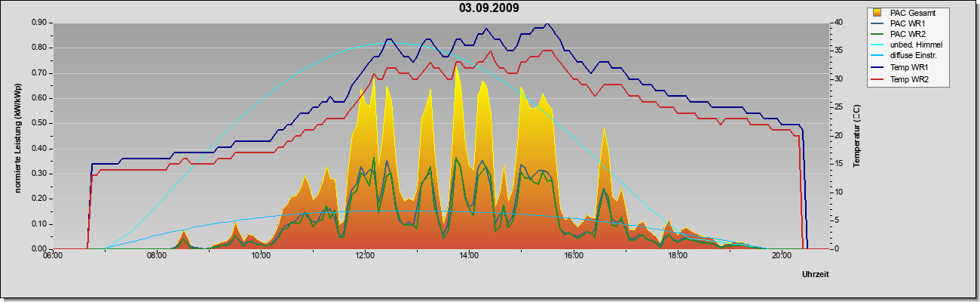Viewport: 980px width, 302px height.
Task: Click the Temperatur axis title
Action: click(x=856, y=136)
